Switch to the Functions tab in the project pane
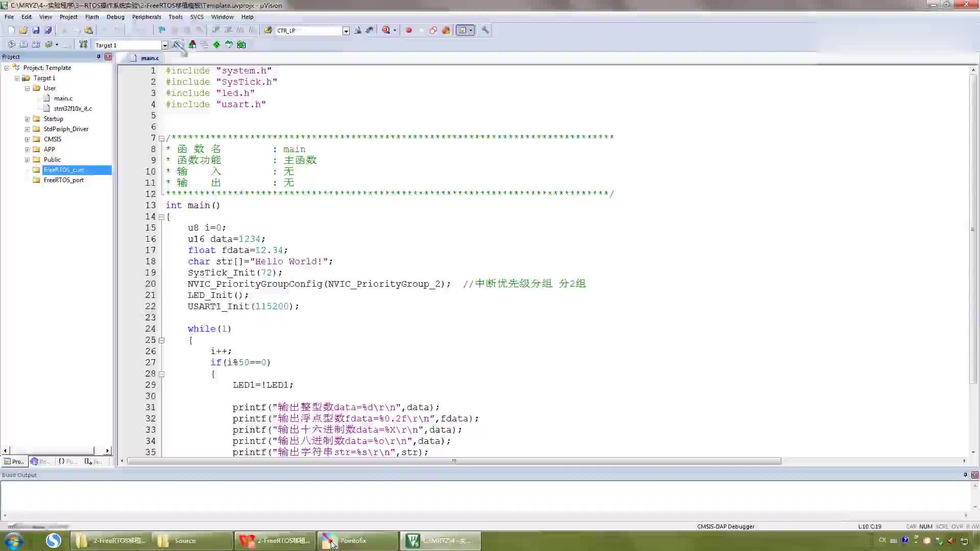The image size is (980, 551). [x=68, y=462]
